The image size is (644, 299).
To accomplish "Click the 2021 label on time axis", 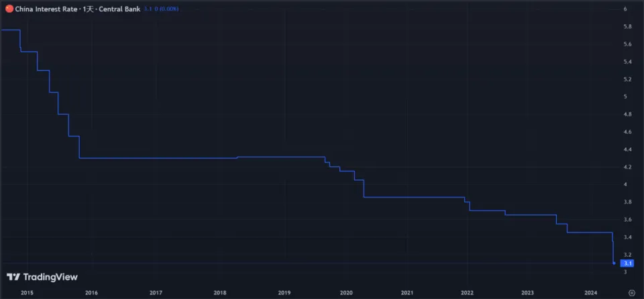I will pyautogui.click(x=407, y=292).
